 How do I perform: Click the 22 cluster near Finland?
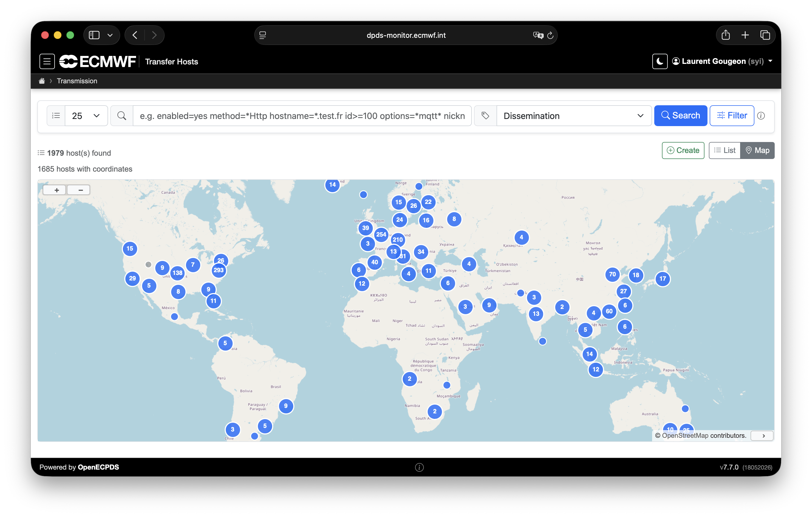coord(428,202)
